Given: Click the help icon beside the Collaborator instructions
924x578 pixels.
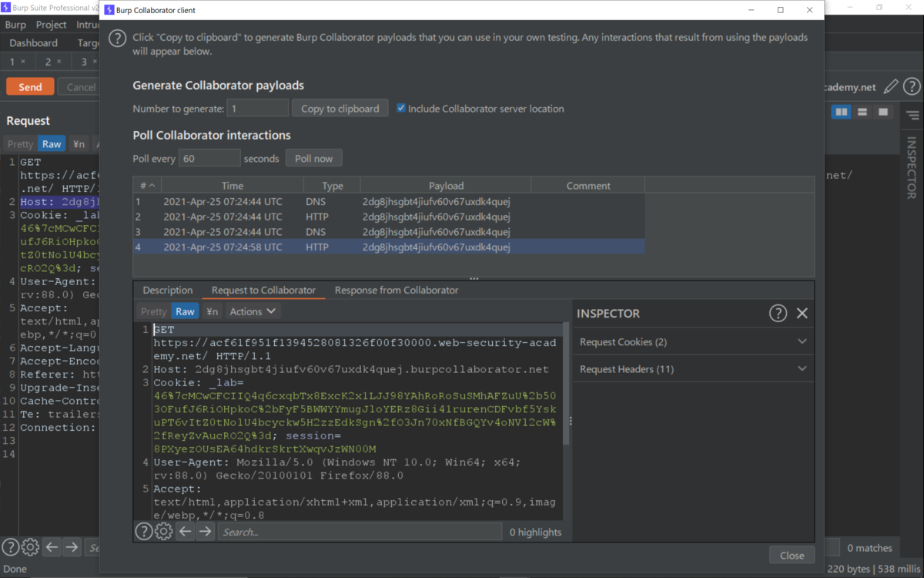Looking at the screenshot, I should click(x=117, y=38).
